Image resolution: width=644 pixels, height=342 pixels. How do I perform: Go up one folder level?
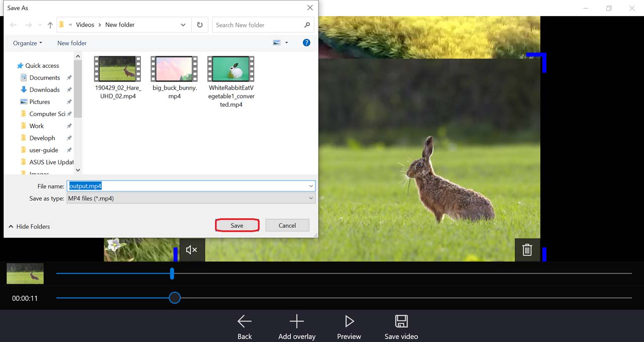point(50,25)
